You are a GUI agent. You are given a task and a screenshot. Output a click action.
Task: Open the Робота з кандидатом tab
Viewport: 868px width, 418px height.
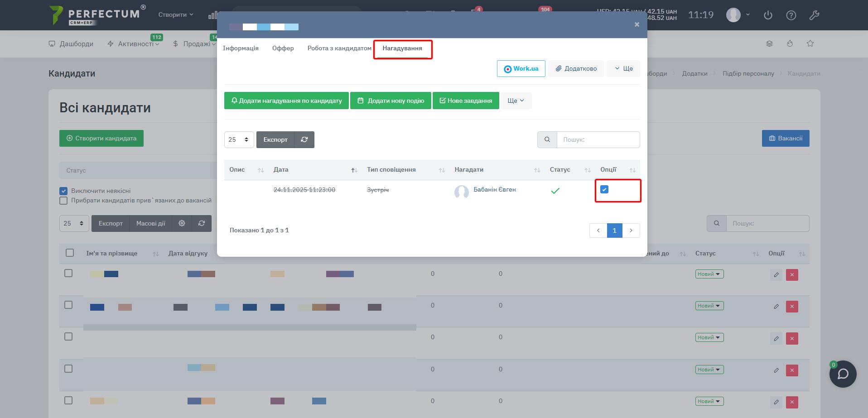(339, 48)
